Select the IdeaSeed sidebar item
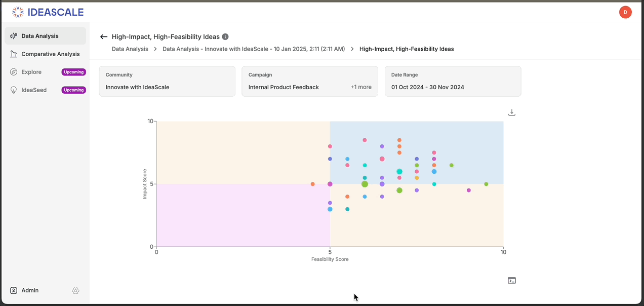This screenshot has height=306, width=644. coord(46,90)
